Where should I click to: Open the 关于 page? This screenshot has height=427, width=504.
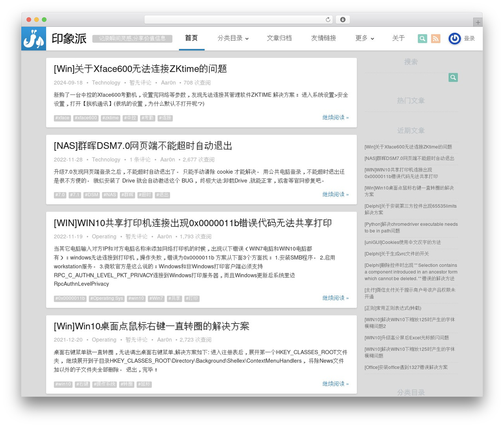398,38
